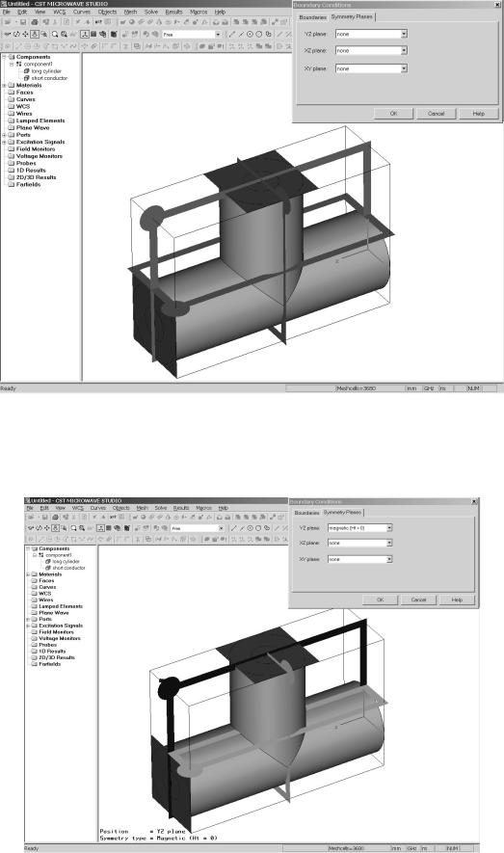Viewport: 504px width, 853px height.
Task: Click 'GHz' unit in lower CST window status bar
Action: (x=412, y=848)
